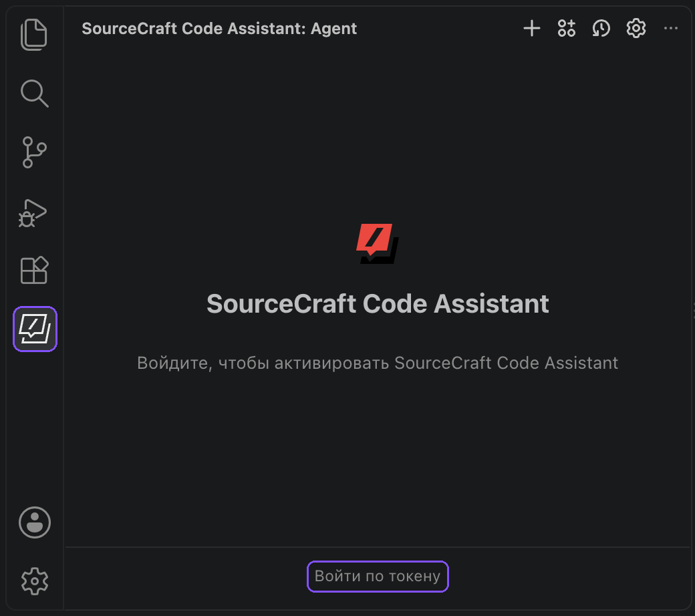The width and height of the screenshot is (695, 616).
Task: Click the 'Войдите, чтобы активировать' message
Action: tap(378, 363)
